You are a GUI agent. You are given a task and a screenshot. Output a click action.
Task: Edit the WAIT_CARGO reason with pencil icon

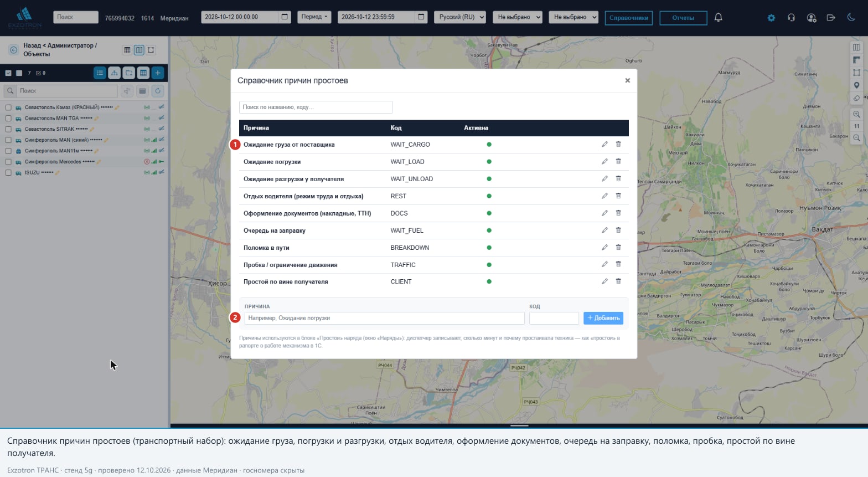point(604,145)
